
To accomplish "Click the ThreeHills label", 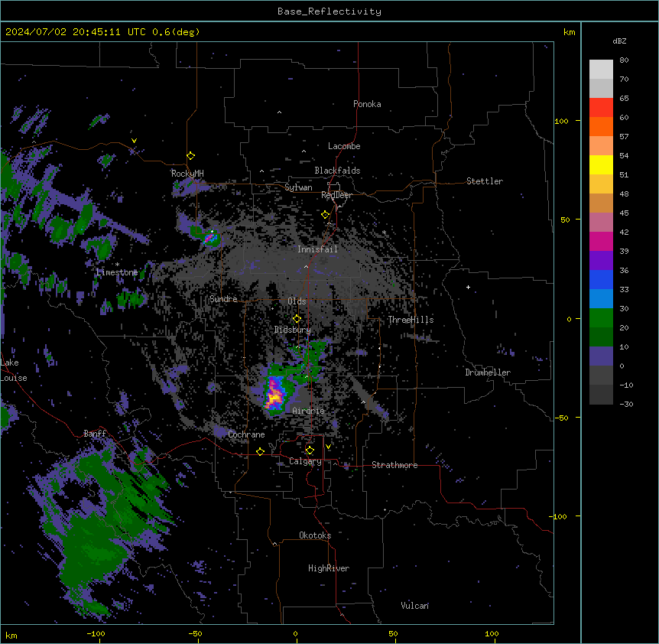I will 411,320.
